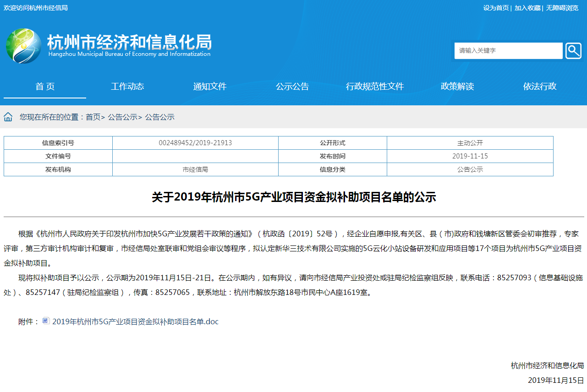Select 公示公告 in navigation bar
Viewport: 587px width, 392px height.
(292, 87)
